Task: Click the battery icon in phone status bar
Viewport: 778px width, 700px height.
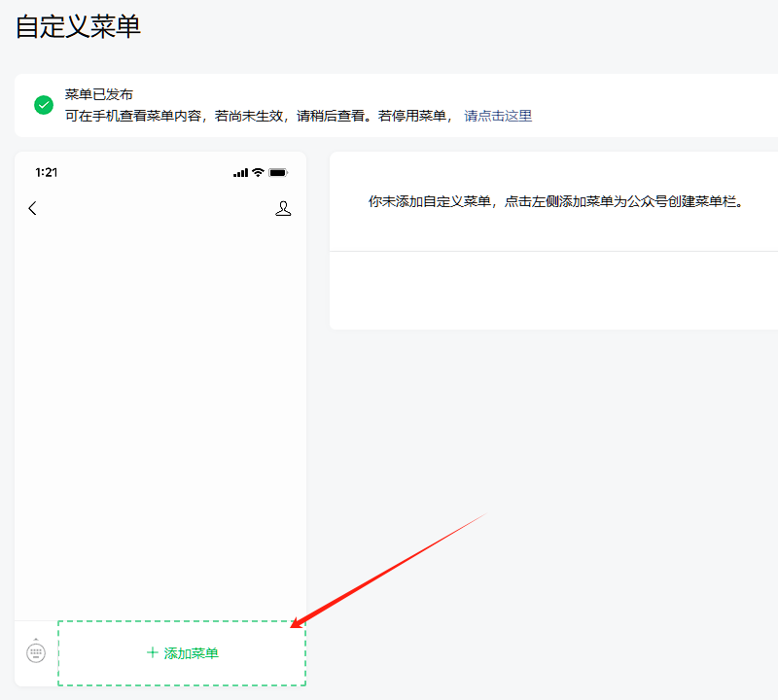Action: 278,173
